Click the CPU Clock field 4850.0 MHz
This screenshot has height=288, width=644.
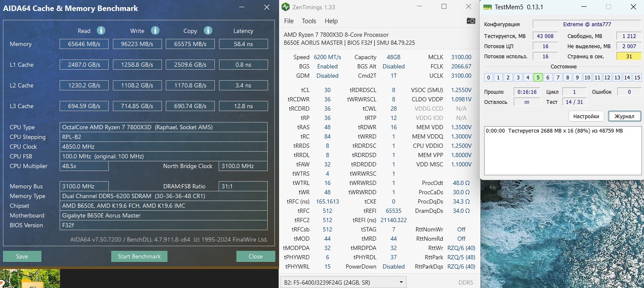point(164,147)
